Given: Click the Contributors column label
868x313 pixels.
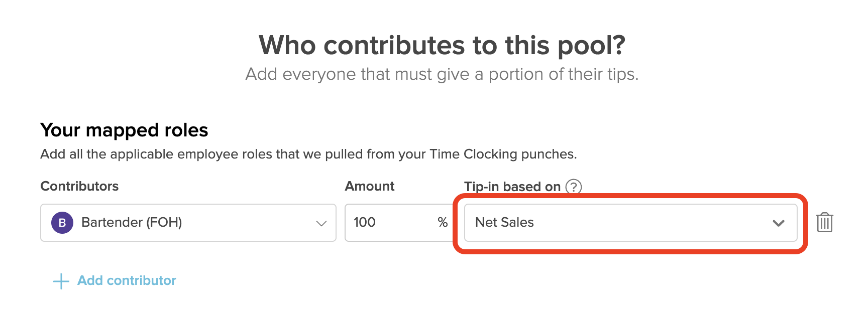Looking at the screenshot, I should click(x=79, y=186).
